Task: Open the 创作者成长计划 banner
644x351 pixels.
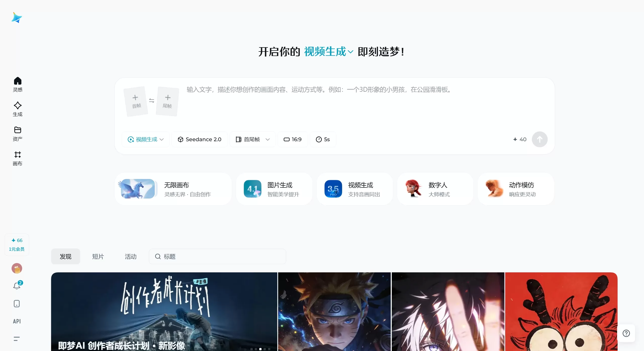Action: (x=164, y=312)
